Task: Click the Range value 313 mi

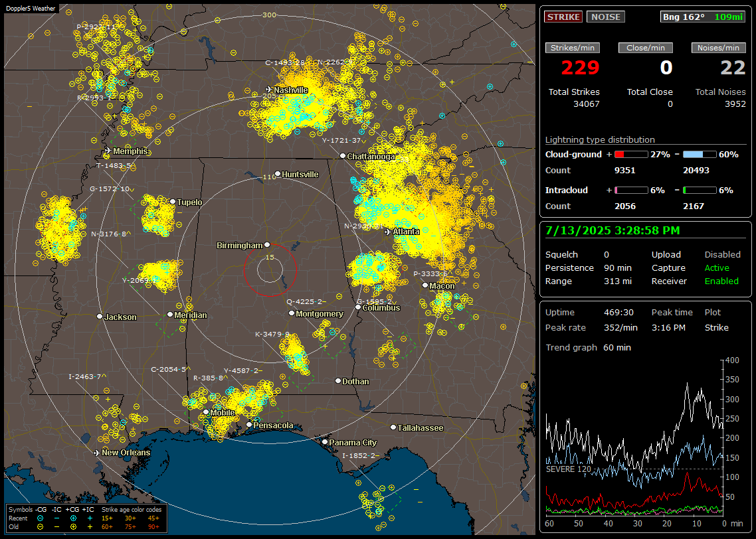Action: click(x=618, y=281)
